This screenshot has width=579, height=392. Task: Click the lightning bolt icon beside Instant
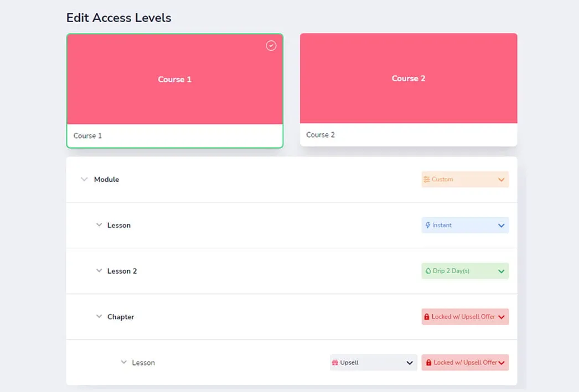click(x=427, y=226)
